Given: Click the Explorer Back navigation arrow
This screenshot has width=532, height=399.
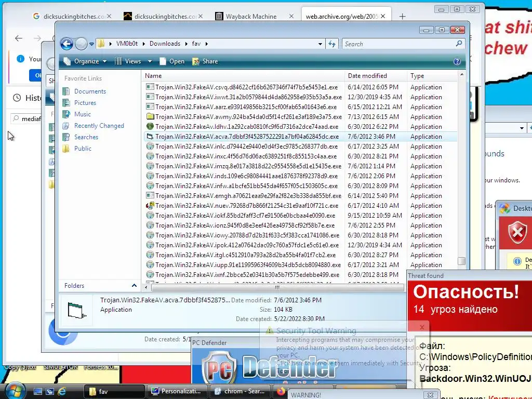Looking at the screenshot, I should [x=66, y=44].
